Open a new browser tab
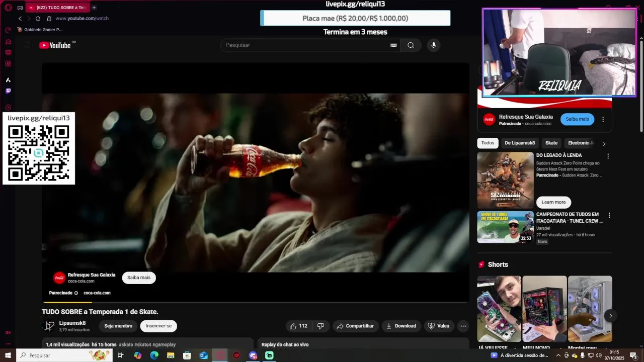This screenshot has height=362, width=644. (x=94, y=8)
